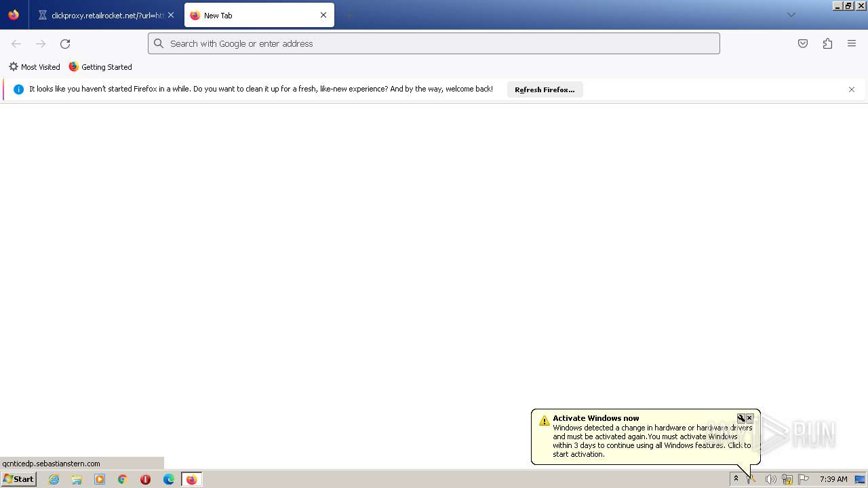Viewport: 868px width, 488px height.
Task: Open Getting Started bookmark
Action: tap(100, 67)
